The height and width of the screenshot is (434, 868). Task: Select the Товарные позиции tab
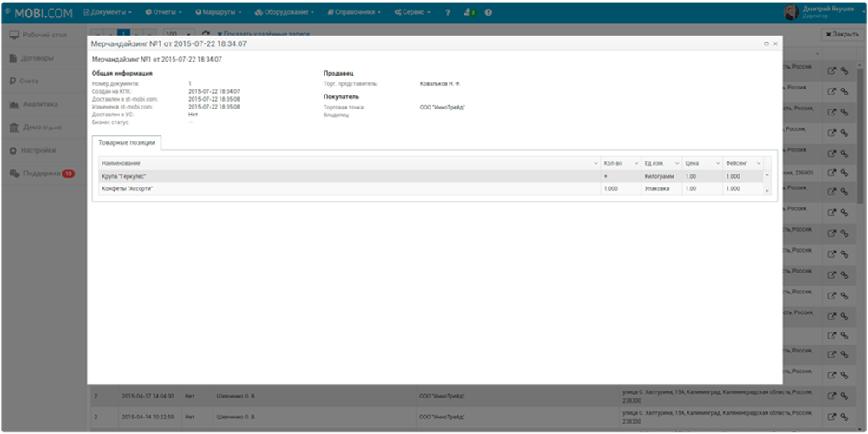(127, 142)
